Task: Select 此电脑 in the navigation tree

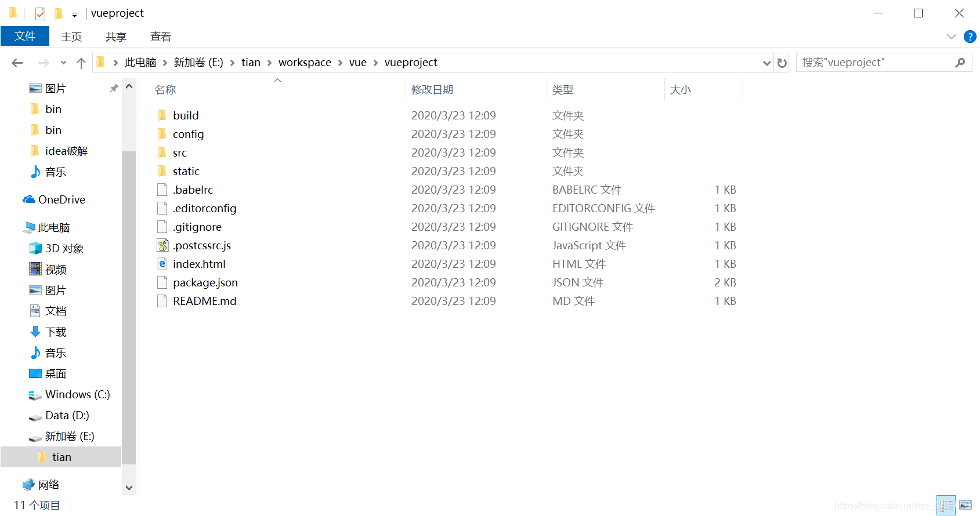Action: pos(54,227)
